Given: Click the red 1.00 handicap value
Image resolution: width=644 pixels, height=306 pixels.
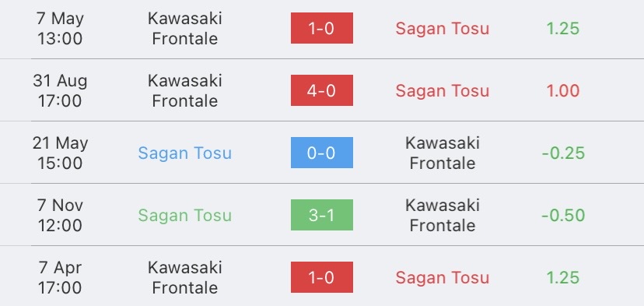Looking at the screenshot, I should pos(563,91).
